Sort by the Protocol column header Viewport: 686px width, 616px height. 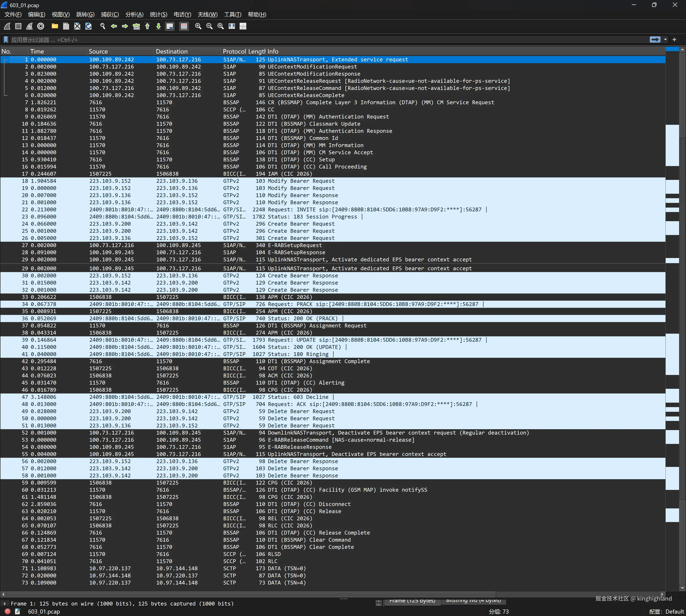234,52
